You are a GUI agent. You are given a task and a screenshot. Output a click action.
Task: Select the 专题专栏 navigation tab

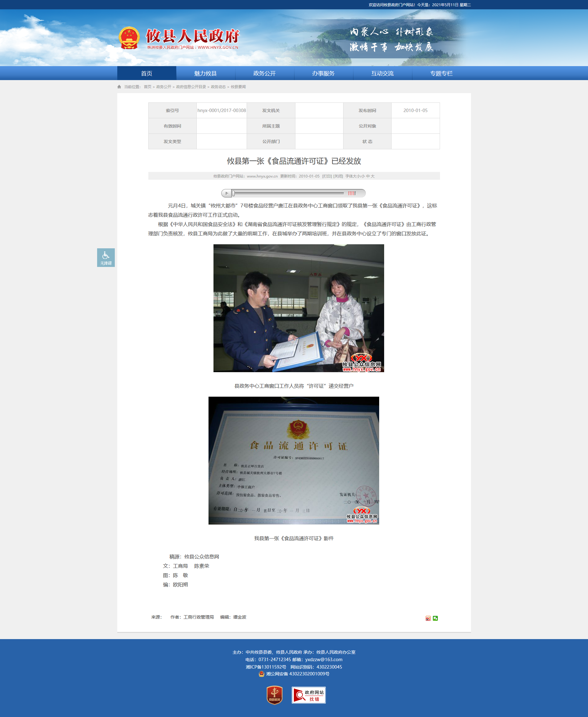441,74
